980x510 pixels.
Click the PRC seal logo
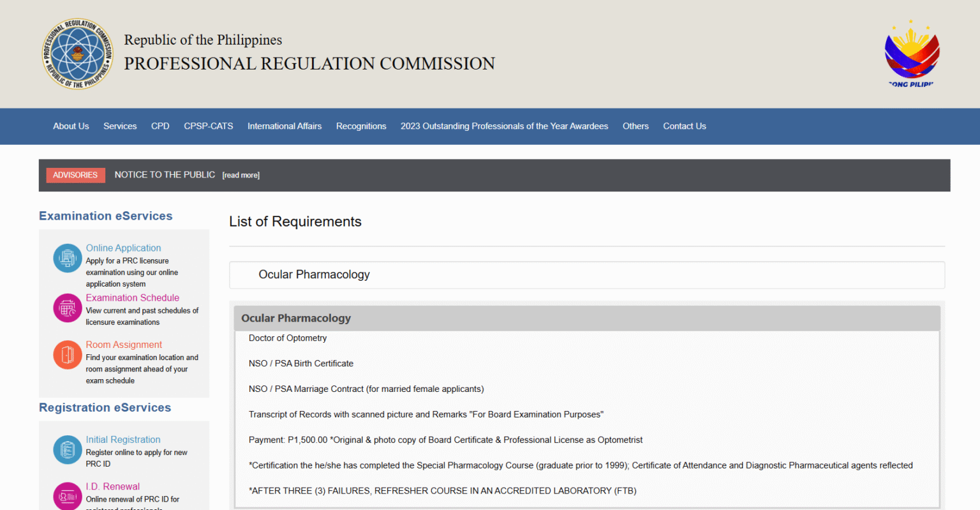pos(78,54)
